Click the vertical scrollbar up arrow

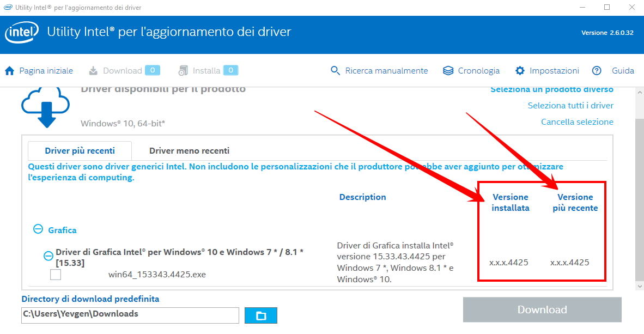click(x=640, y=93)
